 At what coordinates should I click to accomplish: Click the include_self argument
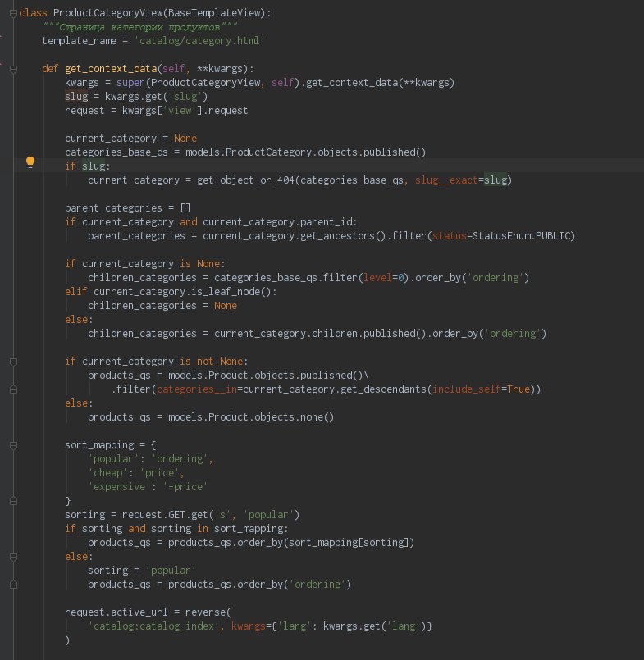(467, 389)
